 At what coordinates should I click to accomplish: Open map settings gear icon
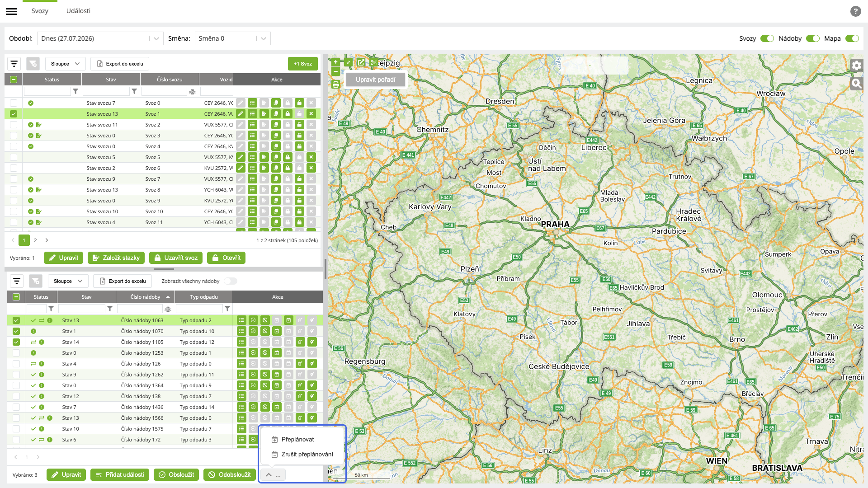coord(856,66)
